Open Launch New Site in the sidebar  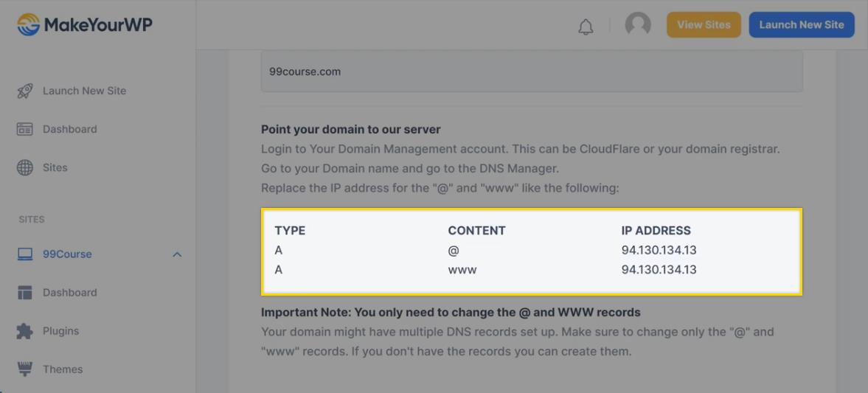coord(84,91)
